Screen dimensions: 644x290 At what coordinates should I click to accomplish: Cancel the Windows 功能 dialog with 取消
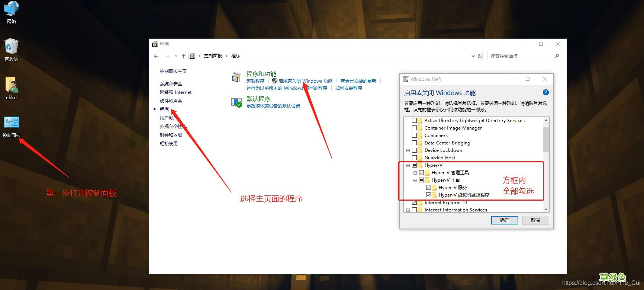click(535, 220)
